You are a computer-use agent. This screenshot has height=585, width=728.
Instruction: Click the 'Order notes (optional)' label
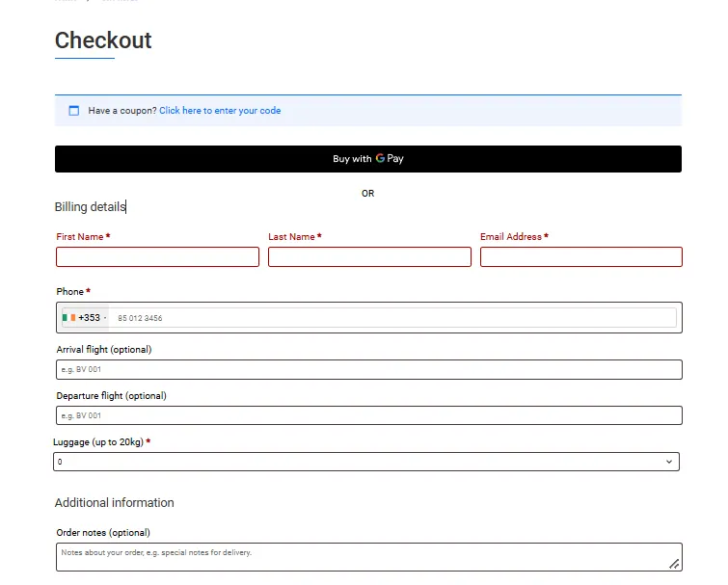tap(103, 533)
